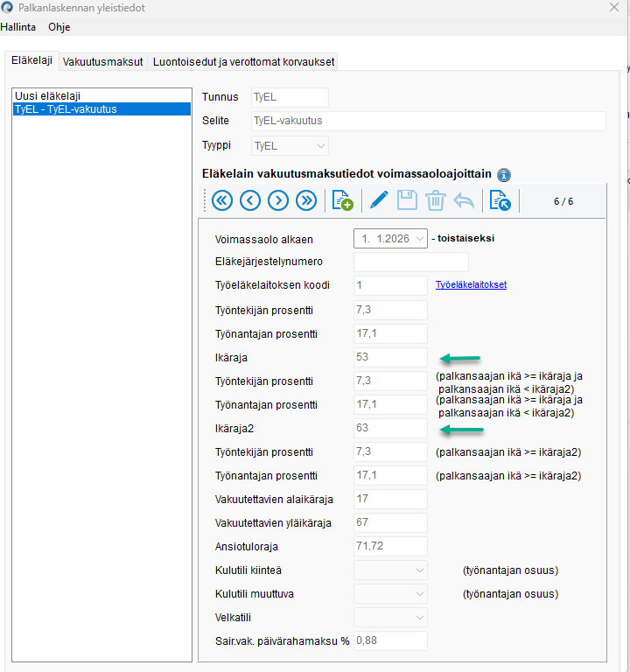Add a new record with the plus document icon
Viewport: 630px width, 672px height.
tap(342, 200)
